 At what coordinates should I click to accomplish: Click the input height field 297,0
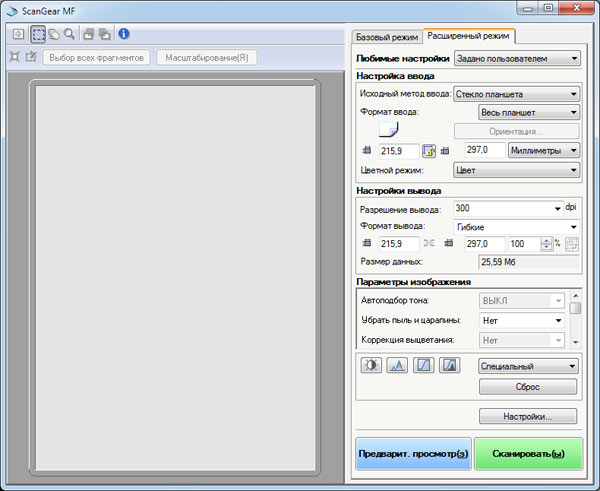484,150
